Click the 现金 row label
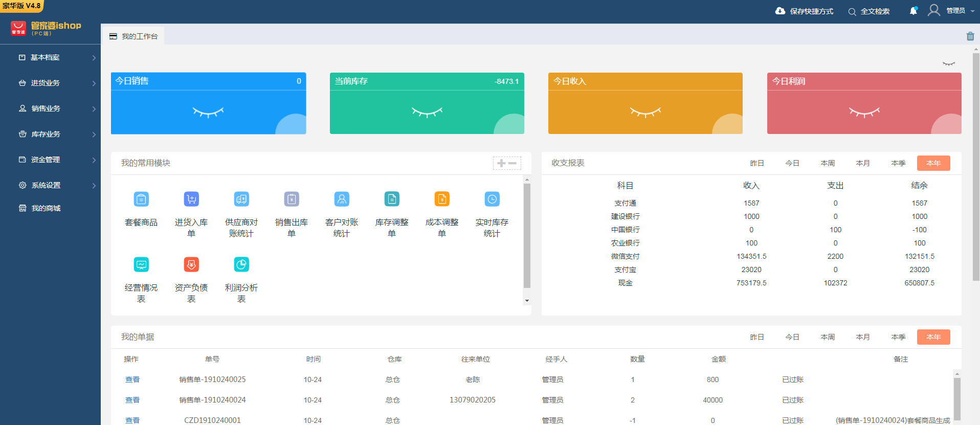This screenshot has width=980, height=425. pos(625,283)
